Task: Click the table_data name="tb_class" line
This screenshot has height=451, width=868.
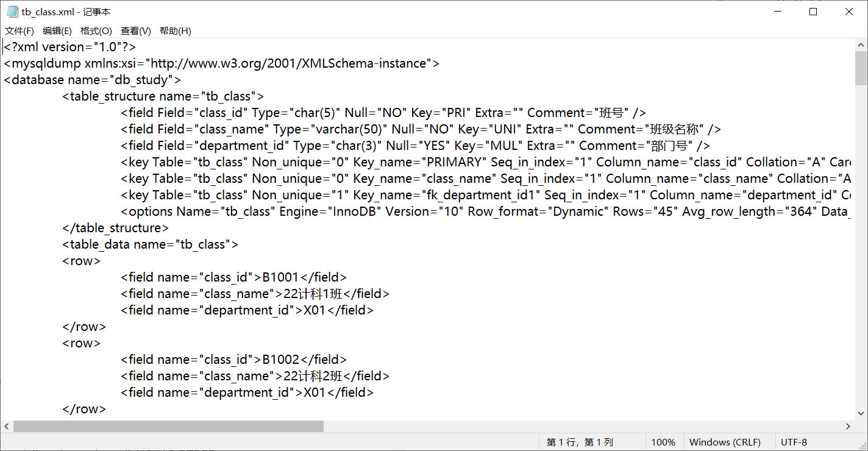Action: [x=150, y=244]
